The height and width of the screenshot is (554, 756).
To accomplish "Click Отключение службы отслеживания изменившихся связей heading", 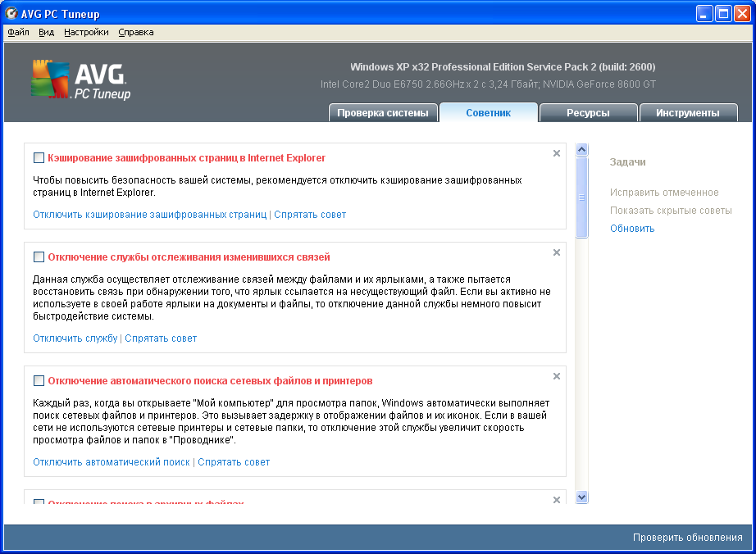I will 189,257.
